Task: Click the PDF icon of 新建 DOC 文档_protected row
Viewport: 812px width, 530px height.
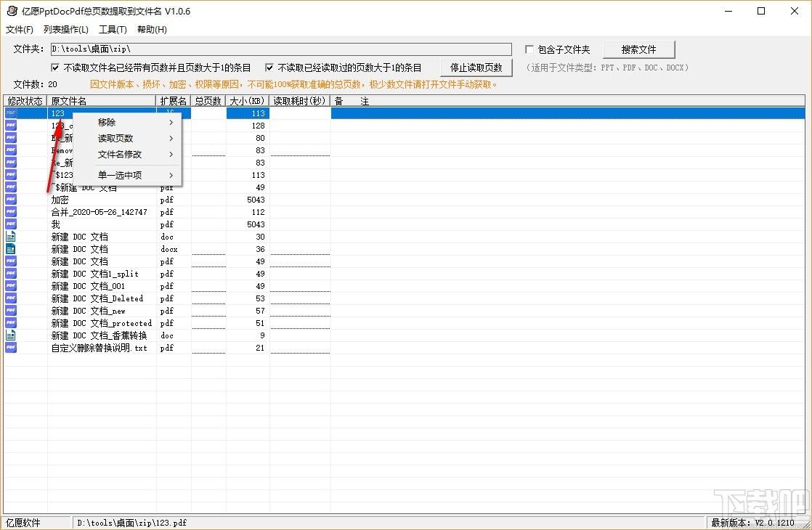Action: pos(11,323)
